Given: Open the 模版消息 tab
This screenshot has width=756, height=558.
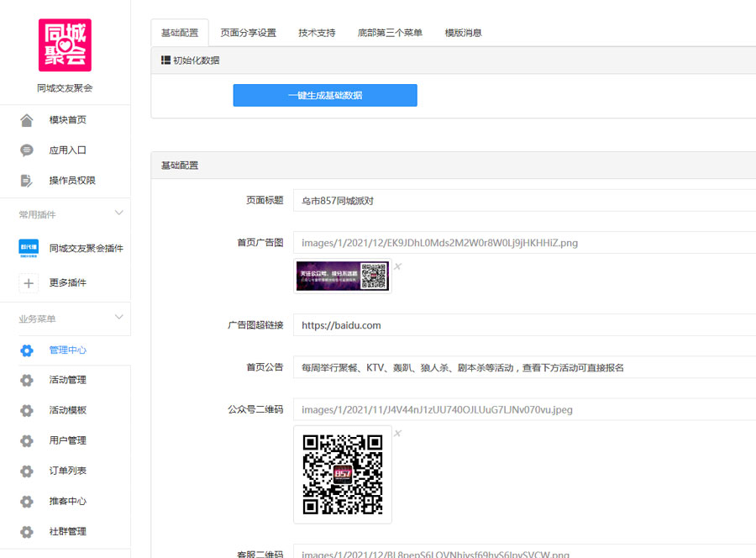Looking at the screenshot, I should pyautogui.click(x=464, y=33).
